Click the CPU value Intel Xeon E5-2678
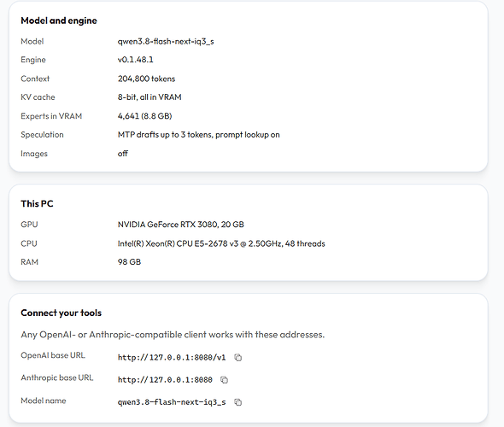This screenshot has width=504, height=427. tap(221, 243)
